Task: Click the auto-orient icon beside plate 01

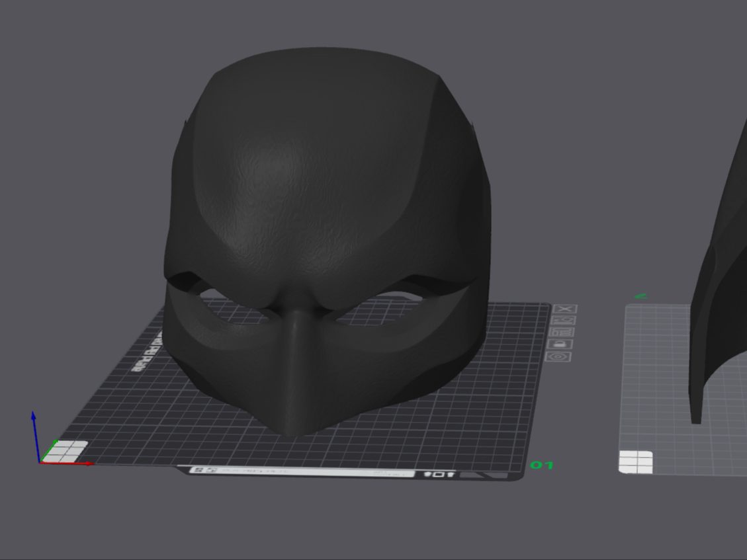Action: point(564,321)
